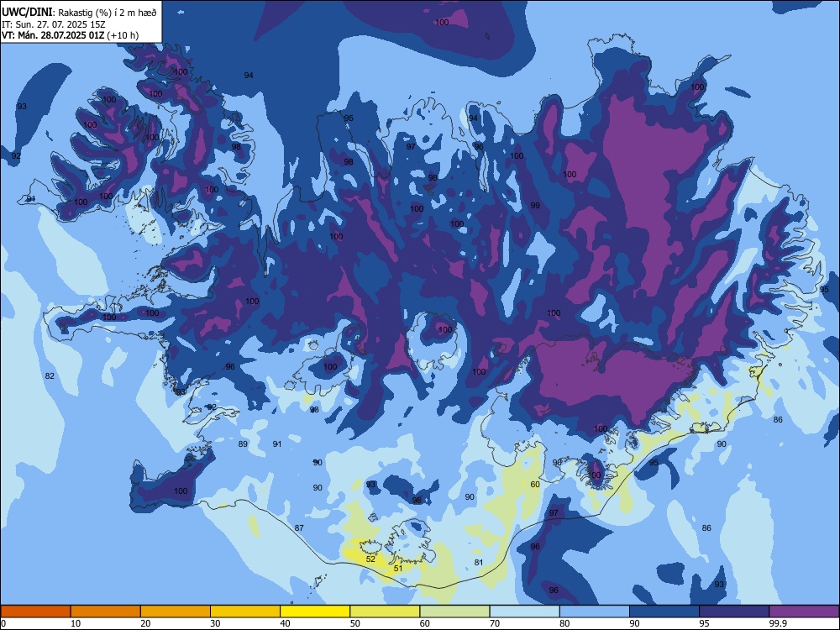840x630 pixels.
Task: Click the lightest blue 70–80 legend swatch
Action: coord(524,612)
